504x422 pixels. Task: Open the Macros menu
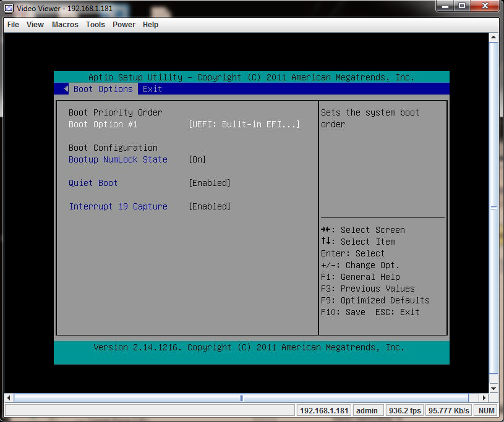point(65,25)
